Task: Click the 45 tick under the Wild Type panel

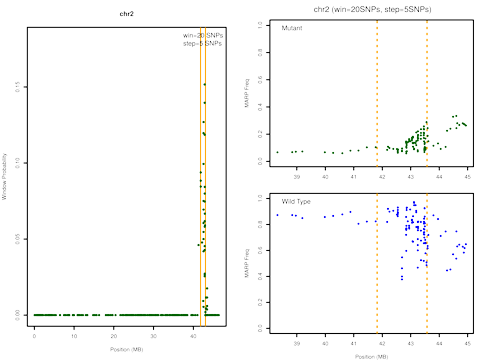Action: [x=468, y=343]
